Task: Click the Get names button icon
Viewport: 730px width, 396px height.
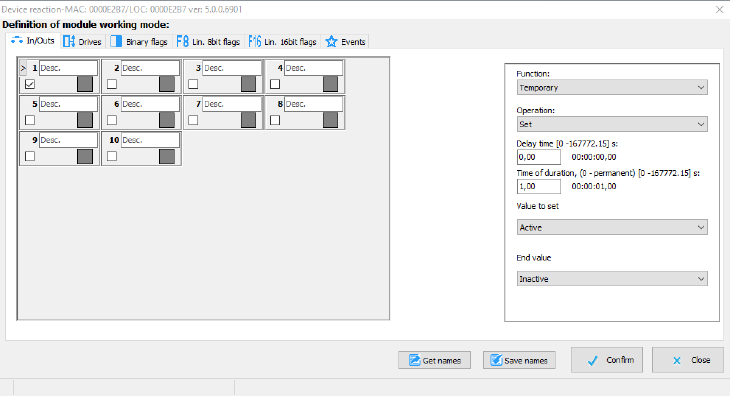Action: click(x=414, y=360)
